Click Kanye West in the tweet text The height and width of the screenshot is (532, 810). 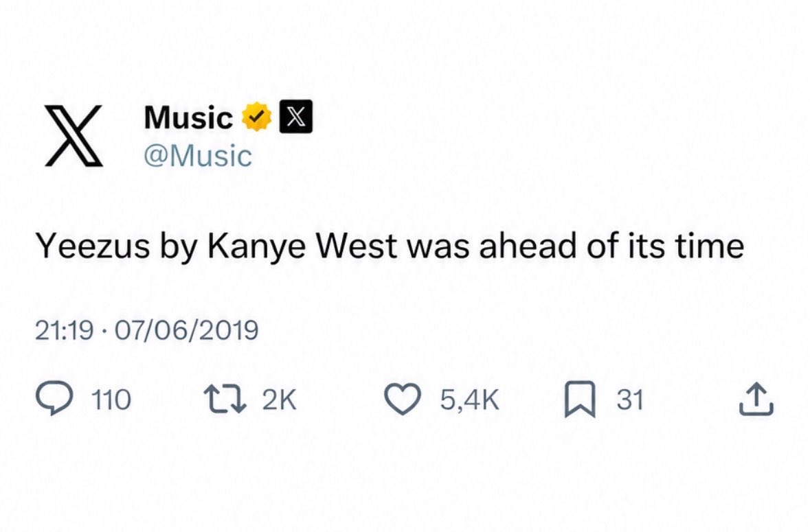(x=302, y=246)
